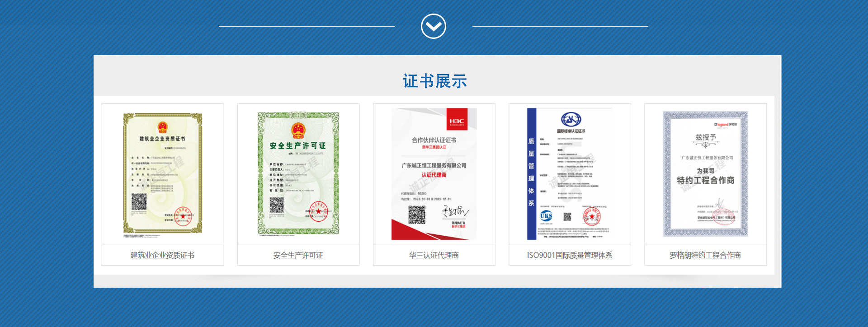Click the national emblem on 安全生产许可证

pos(298,131)
